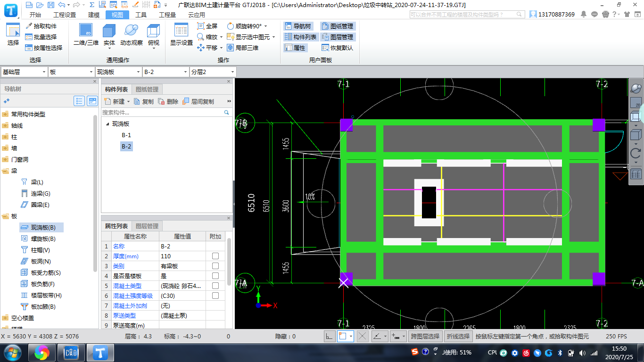The image size is (644, 362).
Task: Click the Sigma summary calculation icon
Action: click(92, 5)
